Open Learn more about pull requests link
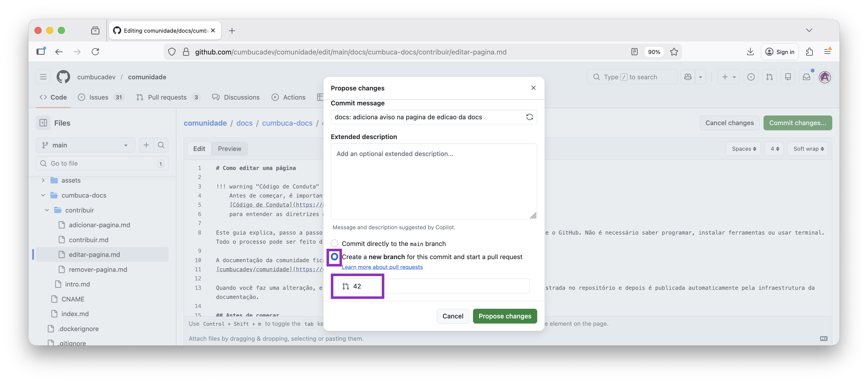The image size is (868, 383). pos(382,267)
